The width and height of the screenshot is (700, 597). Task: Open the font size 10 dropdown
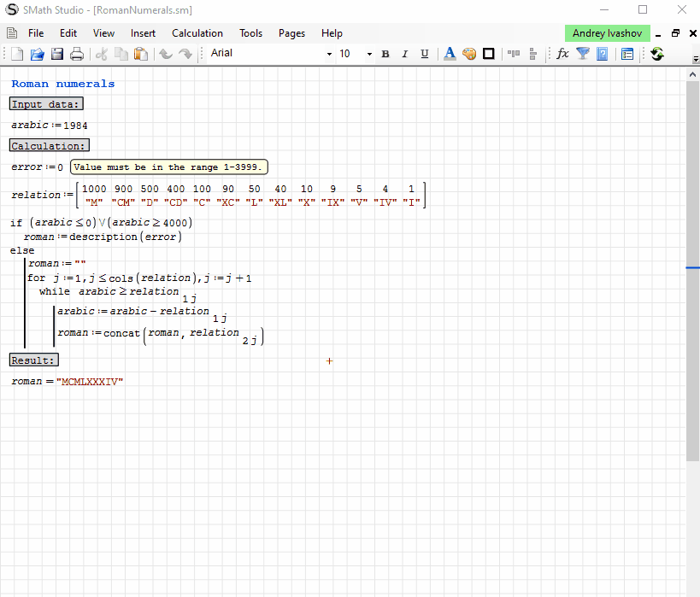pos(369,54)
